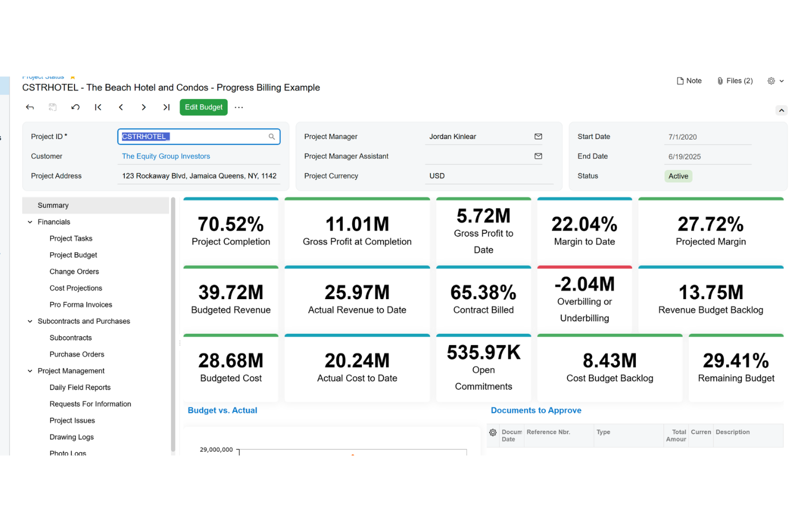Click the Back navigation arrow icon
The image size is (798, 532).
30,107
